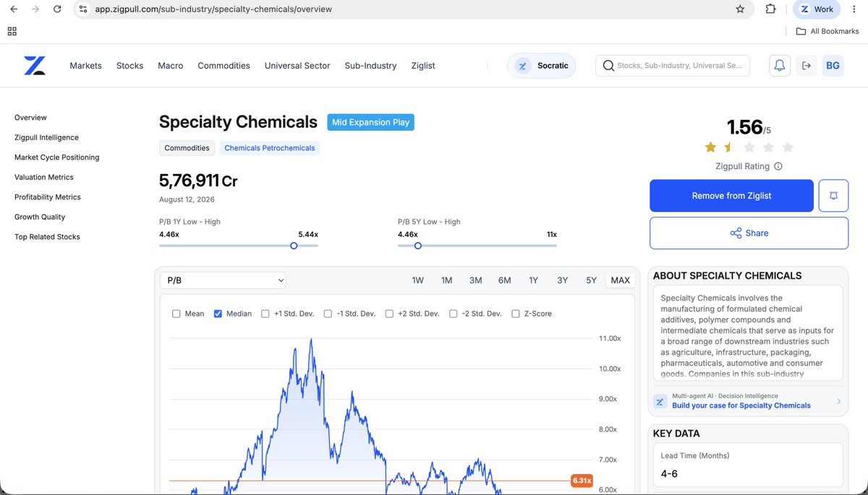Screen dimensions: 868x495
Task: Open the apps grid in bookmarks bar
Action: tap(12, 31)
